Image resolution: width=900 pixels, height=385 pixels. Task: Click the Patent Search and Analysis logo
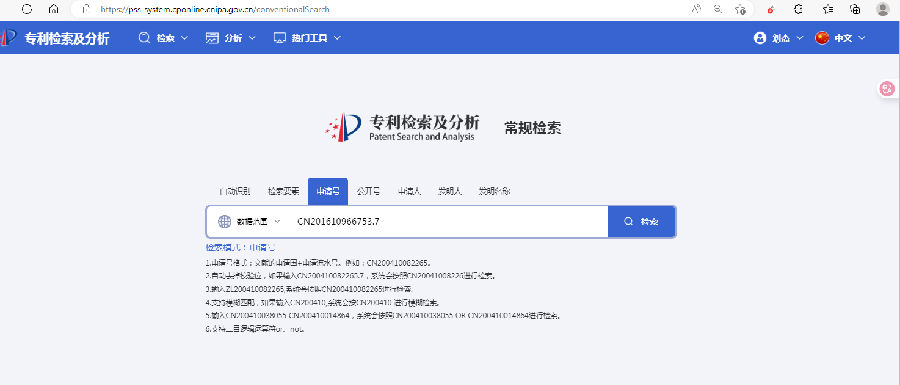[402, 127]
